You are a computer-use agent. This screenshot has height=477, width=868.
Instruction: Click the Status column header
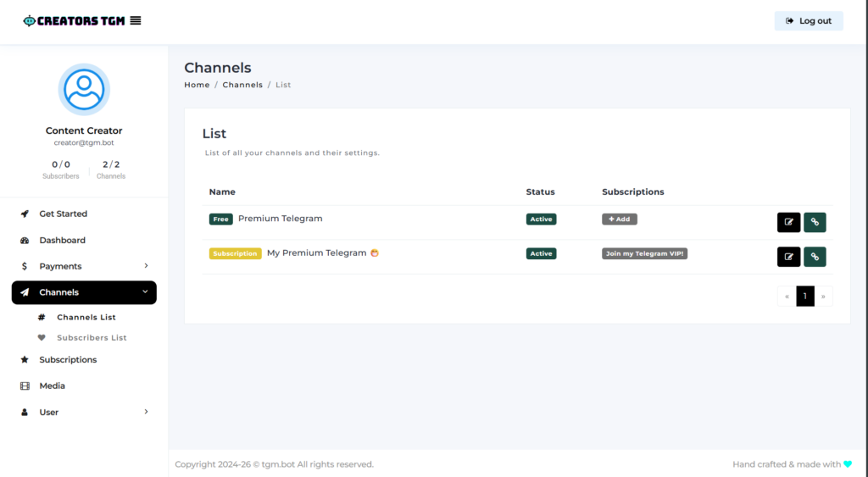(540, 192)
